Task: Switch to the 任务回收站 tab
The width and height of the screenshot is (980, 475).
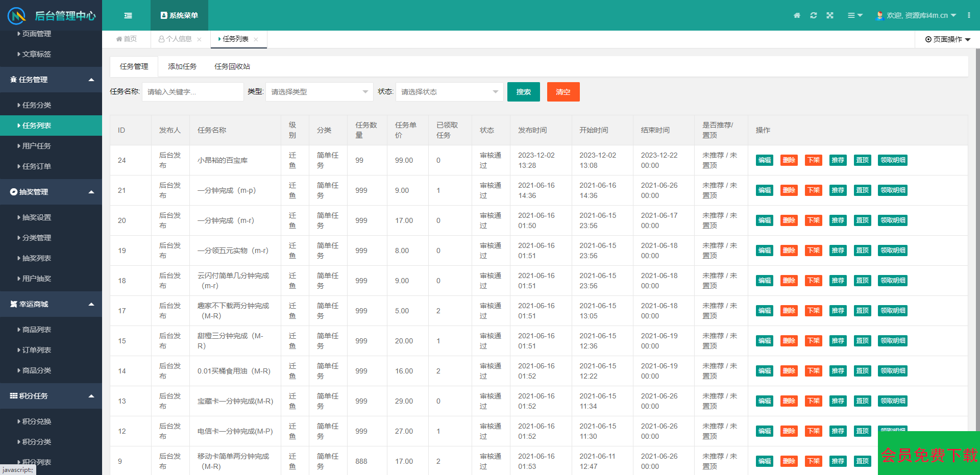Action: [232, 66]
